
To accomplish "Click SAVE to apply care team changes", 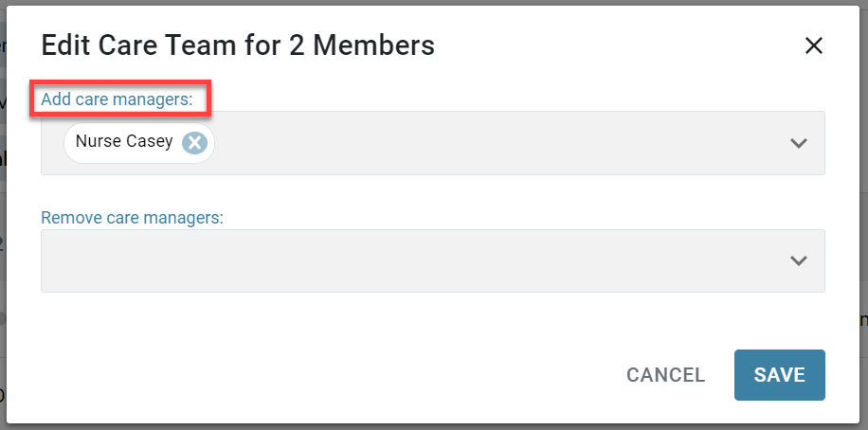I will click(780, 375).
